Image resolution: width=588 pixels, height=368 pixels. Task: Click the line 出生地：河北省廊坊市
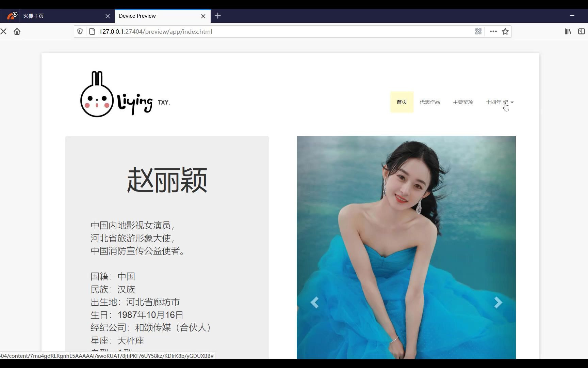[x=135, y=302]
